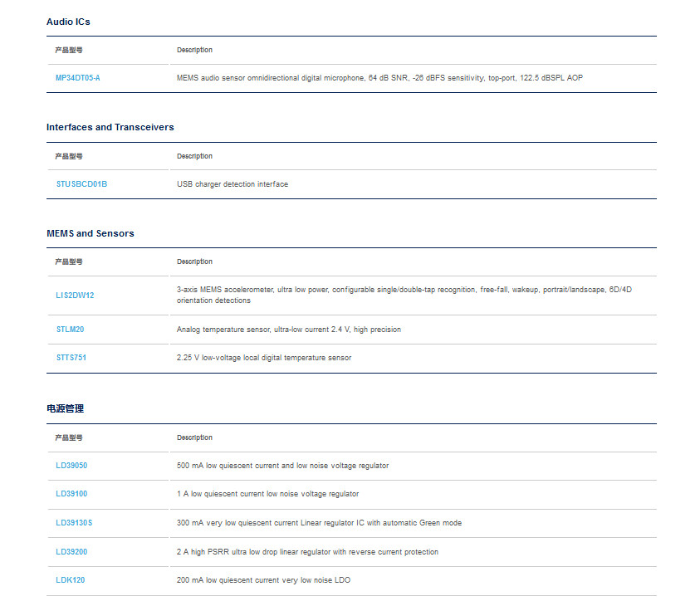Open the LD39050 regulator link

[71, 466]
